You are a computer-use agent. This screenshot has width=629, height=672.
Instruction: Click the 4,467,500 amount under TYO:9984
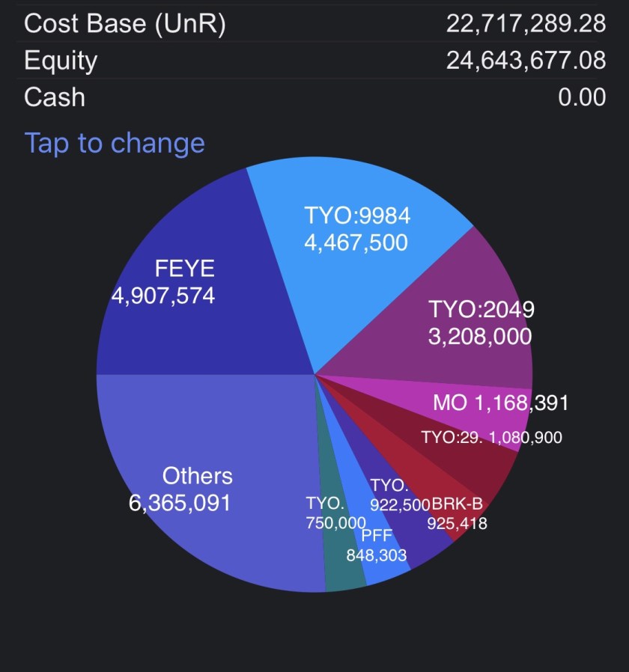356,242
